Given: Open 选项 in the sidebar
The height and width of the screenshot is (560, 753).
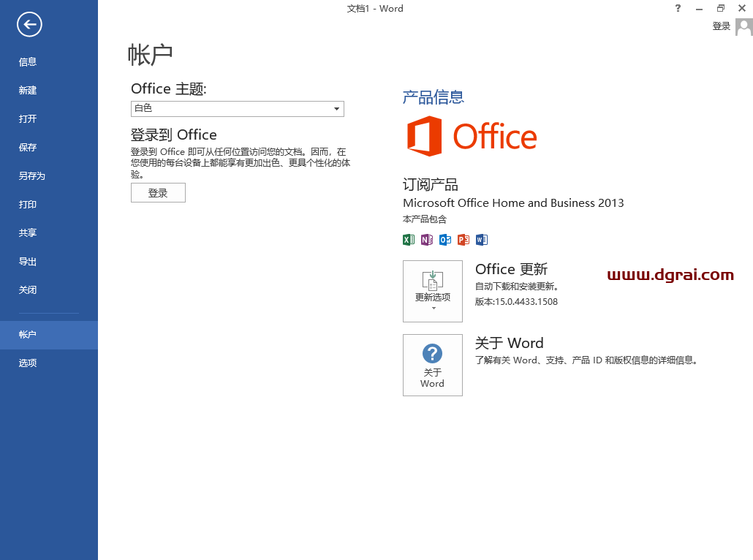Looking at the screenshot, I should coord(49,363).
